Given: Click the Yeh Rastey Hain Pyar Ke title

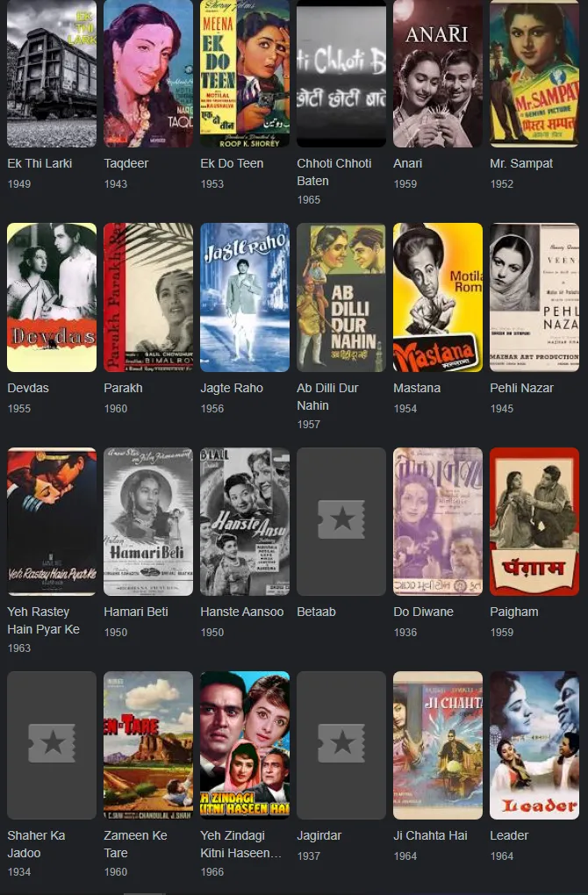Looking at the screenshot, I should [43, 620].
